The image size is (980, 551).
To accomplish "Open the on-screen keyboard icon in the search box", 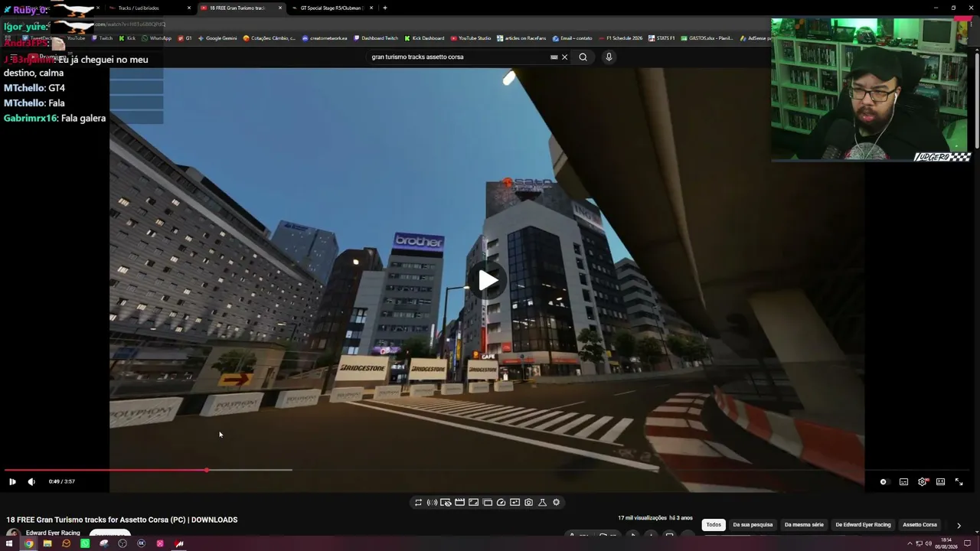I will [554, 57].
